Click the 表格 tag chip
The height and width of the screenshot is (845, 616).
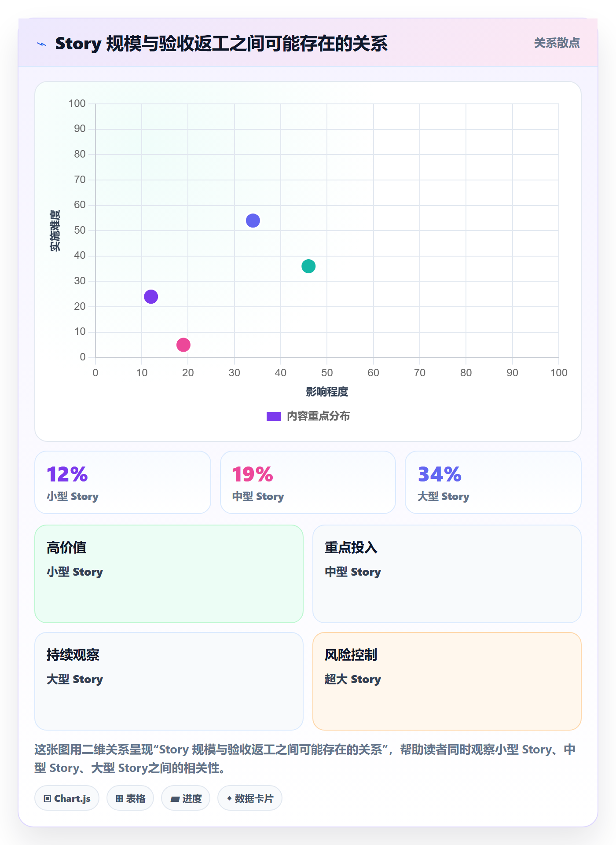(130, 798)
